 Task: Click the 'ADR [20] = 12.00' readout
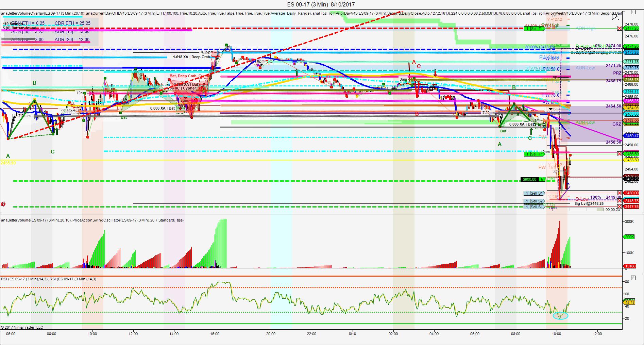coord(72,39)
